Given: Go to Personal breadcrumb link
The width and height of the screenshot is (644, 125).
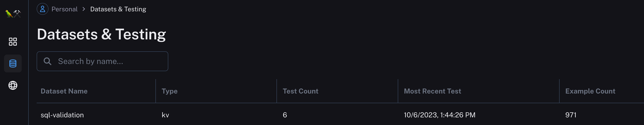Looking at the screenshot, I should click(x=64, y=9).
